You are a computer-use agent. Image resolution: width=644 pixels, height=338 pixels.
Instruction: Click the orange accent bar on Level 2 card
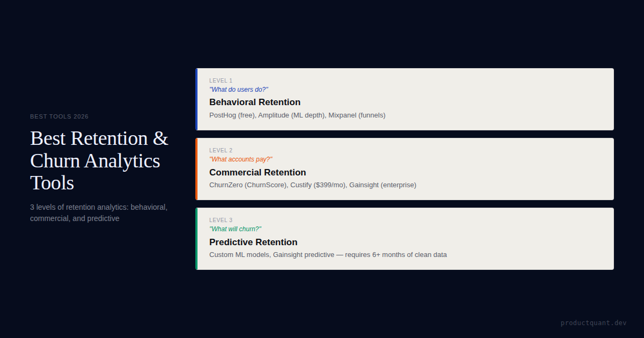point(196,169)
